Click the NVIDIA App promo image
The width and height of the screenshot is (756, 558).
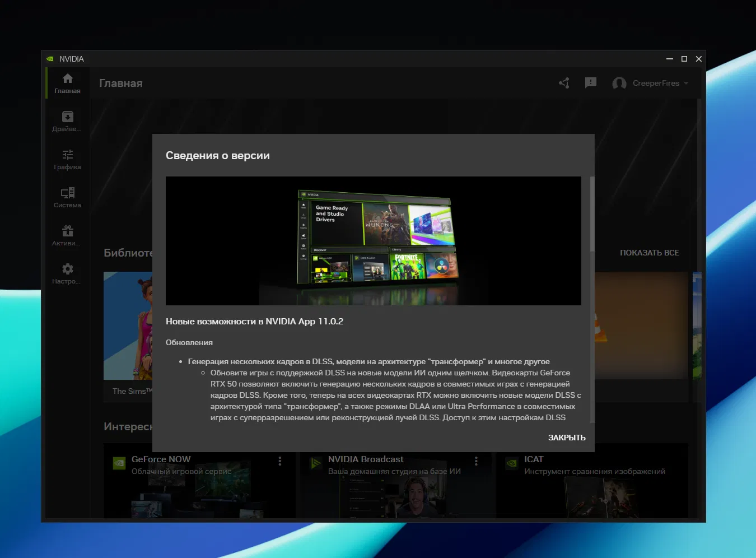tap(374, 241)
